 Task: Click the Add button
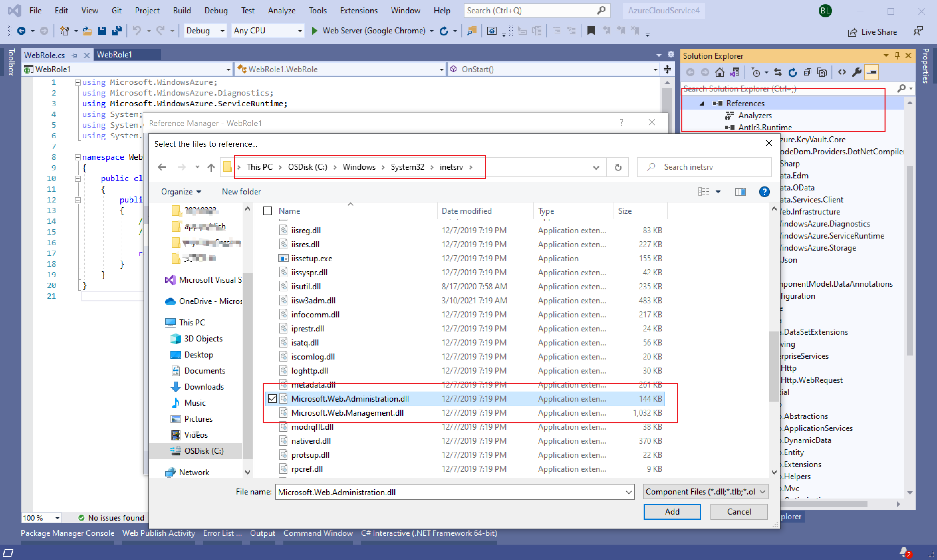(x=672, y=511)
